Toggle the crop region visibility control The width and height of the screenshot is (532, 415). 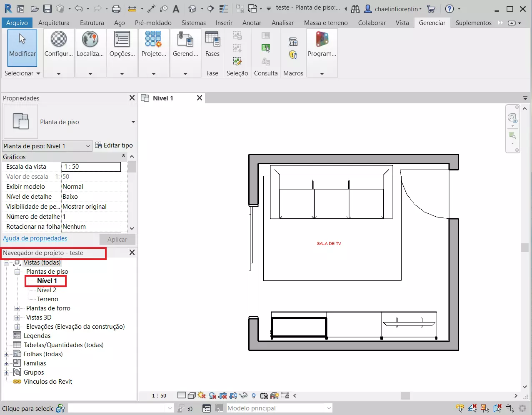point(233,395)
